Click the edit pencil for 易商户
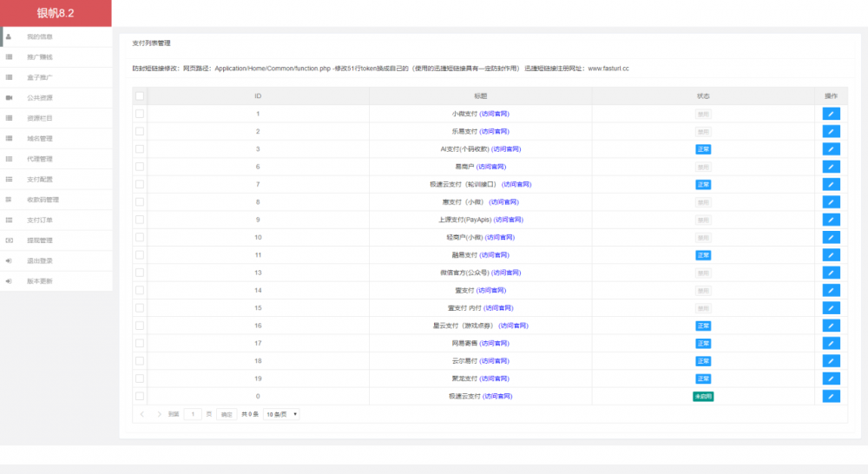Viewport: 868px width, 474px height. [x=831, y=167]
